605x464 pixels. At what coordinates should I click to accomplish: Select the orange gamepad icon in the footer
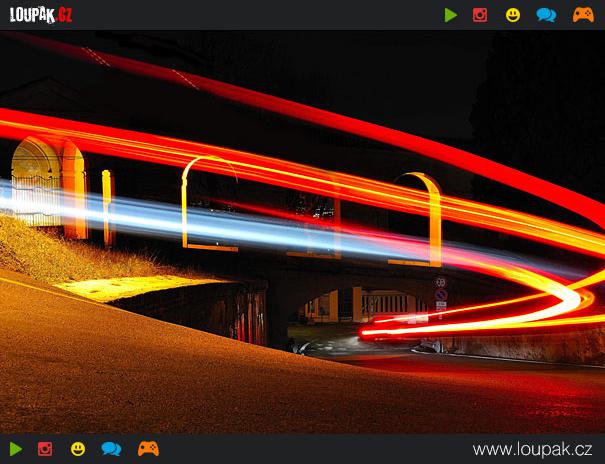148,449
